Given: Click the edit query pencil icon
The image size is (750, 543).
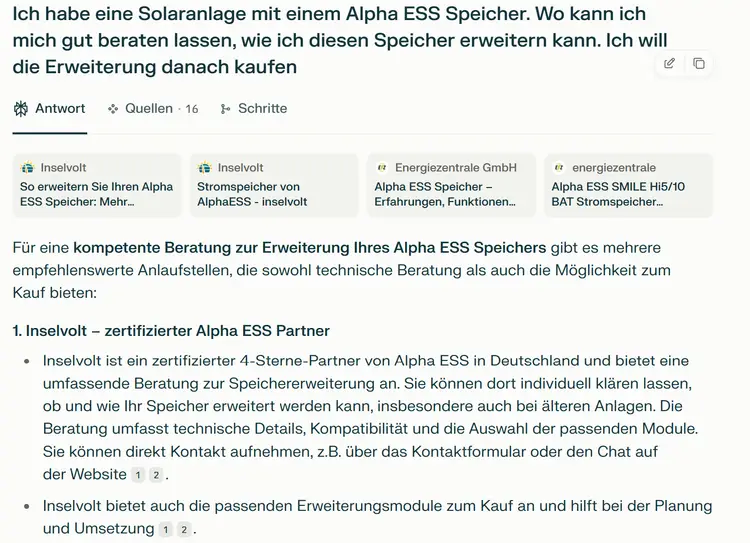Looking at the screenshot, I should 669,63.
